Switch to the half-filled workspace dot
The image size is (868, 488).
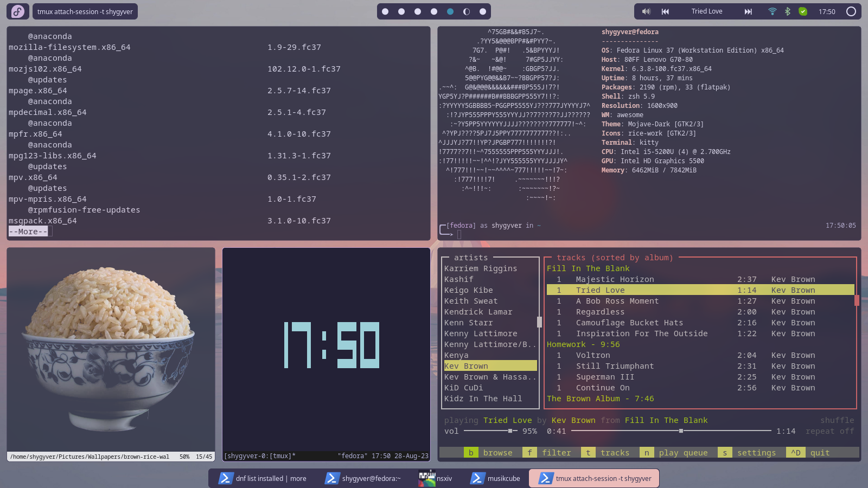pos(467,11)
